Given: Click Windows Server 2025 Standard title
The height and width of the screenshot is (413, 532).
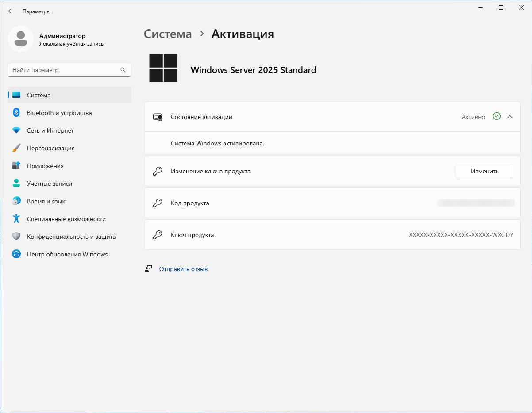Looking at the screenshot, I should [253, 70].
